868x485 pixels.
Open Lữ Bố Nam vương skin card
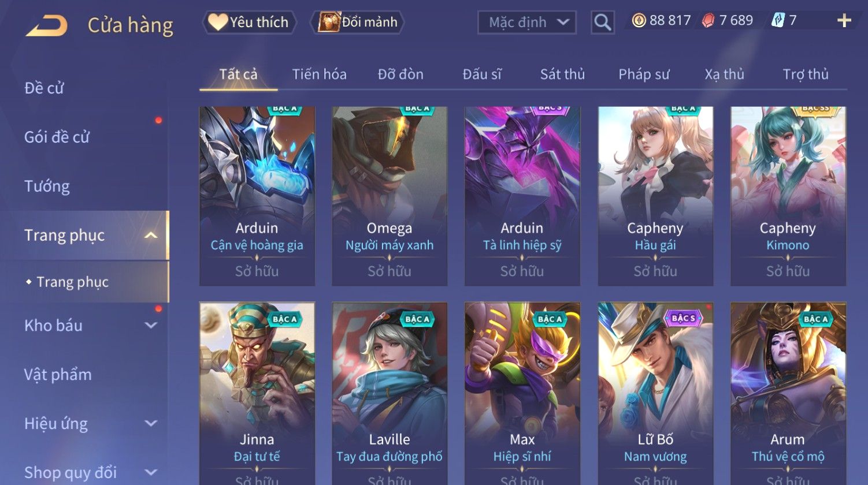point(655,393)
